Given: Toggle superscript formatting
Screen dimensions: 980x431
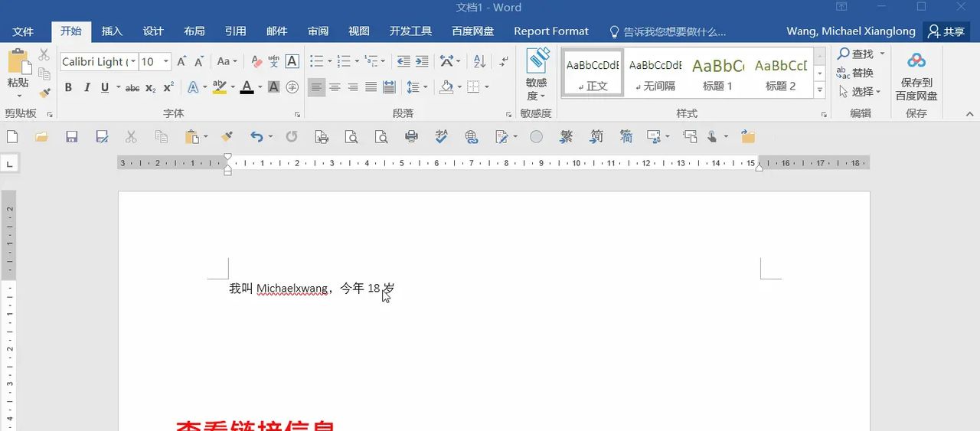Looking at the screenshot, I should pos(168,87).
